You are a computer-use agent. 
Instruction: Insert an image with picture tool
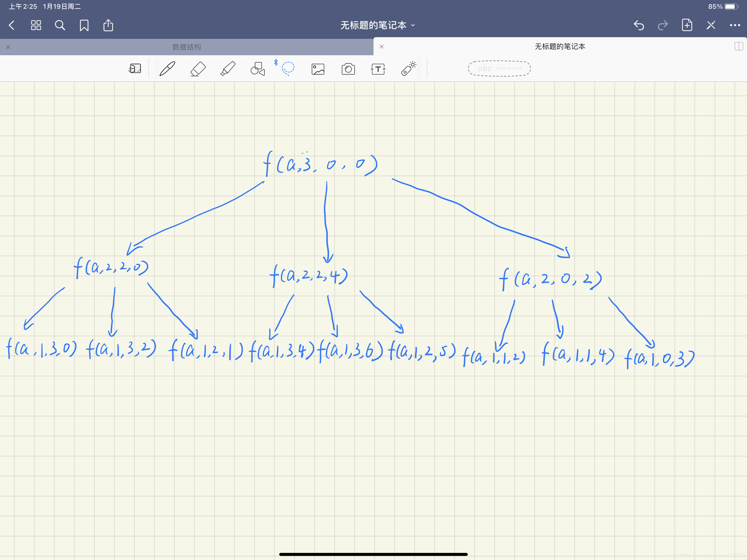pyautogui.click(x=318, y=69)
